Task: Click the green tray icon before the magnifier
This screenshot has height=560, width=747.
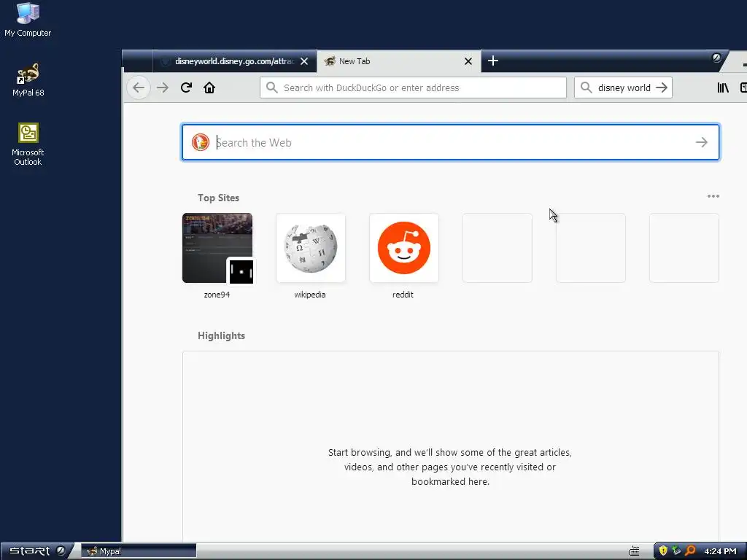Action: pos(676,551)
